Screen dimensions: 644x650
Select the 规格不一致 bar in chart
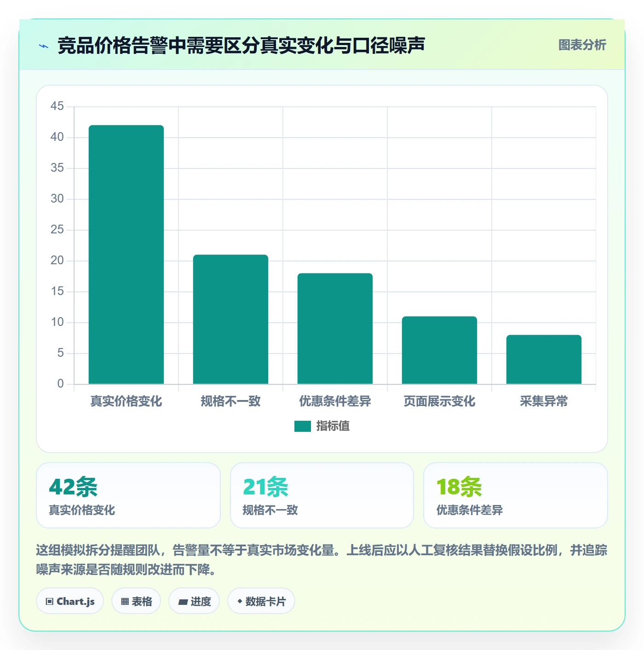click(230, 319)
